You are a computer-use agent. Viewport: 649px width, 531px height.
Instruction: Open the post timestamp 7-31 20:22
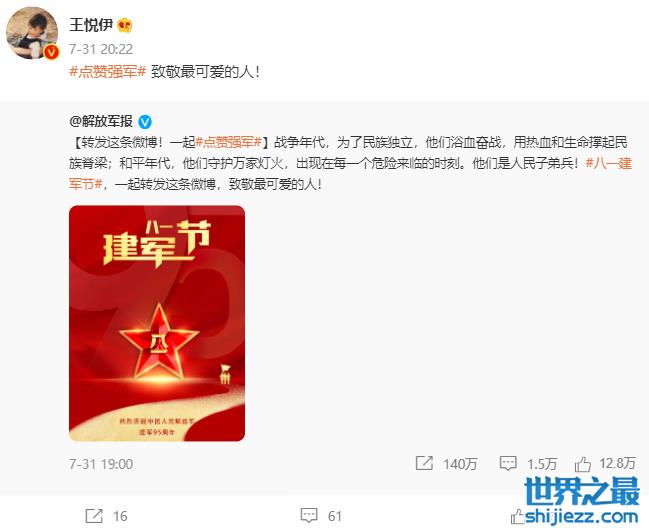(101, 49)
